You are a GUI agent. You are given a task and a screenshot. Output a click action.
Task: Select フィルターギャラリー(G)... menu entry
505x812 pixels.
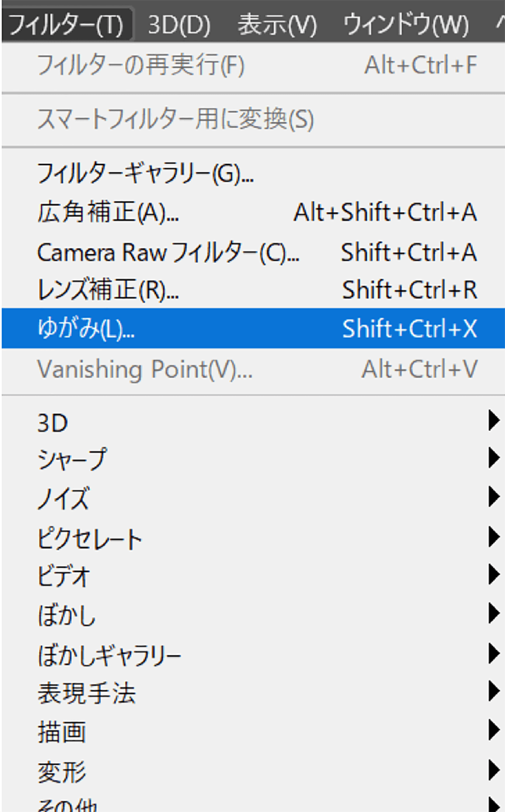[x=145, y=173]
